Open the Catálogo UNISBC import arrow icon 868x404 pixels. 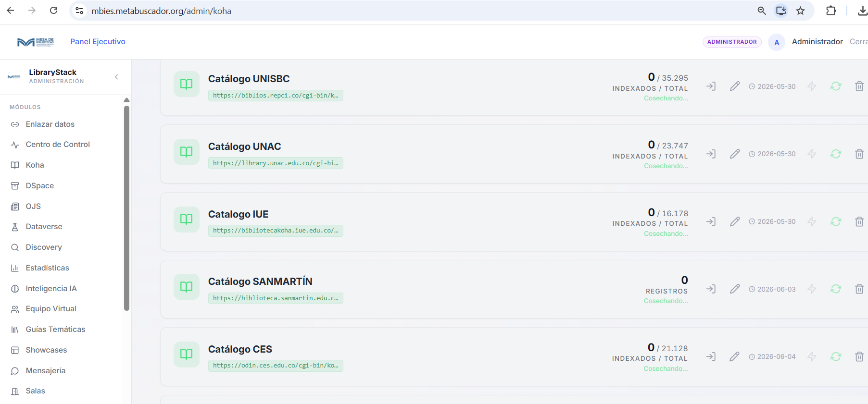(x=711, y=86)
